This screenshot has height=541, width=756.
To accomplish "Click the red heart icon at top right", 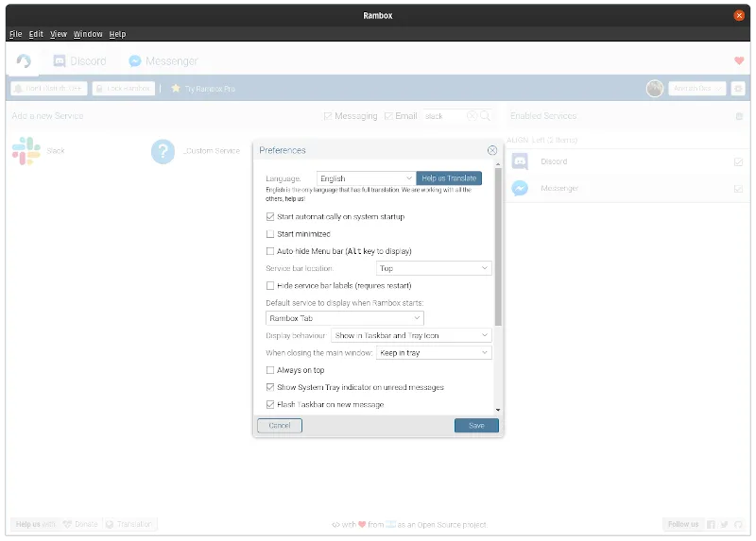I will tap(739, 61).
